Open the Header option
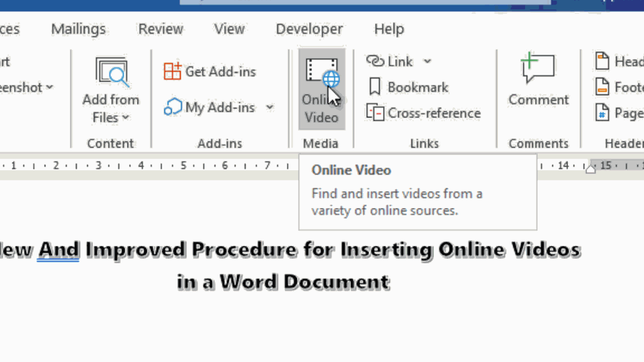Screen dimensions: 644x362 tap(619, 62)
